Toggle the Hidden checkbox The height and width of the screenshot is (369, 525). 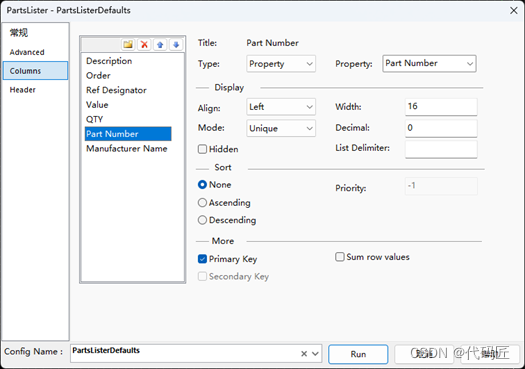pos(202,149)
